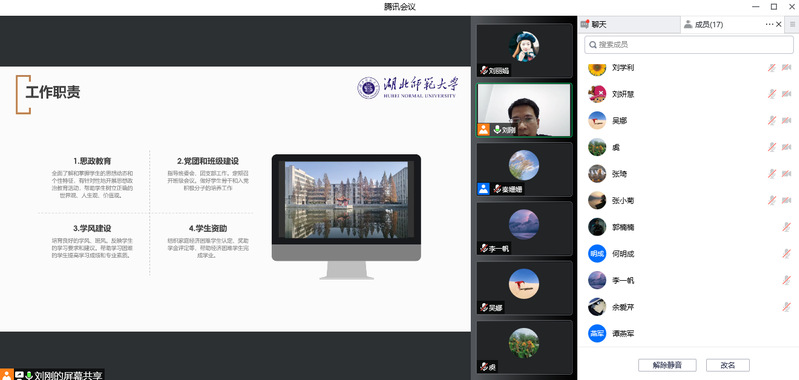Click 郭楠楠's muted microphone icon
799x380 pixels.
(787, 227)
